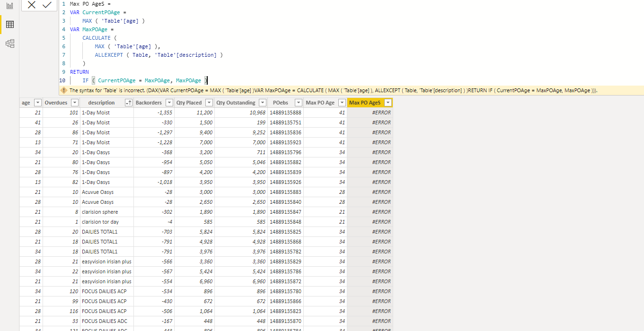The width and height of the screenshot is (644, 331).
Task: Open the Model relationships view
Action: click(x=10, y=44)
